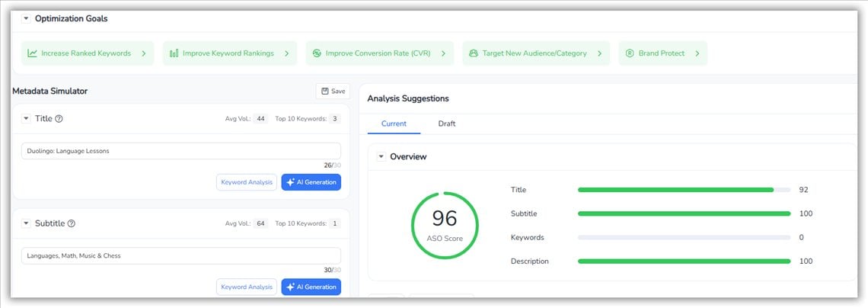Click the ASO Score 96 ring
This screenshot has height=308, width=868.
pos(445,226)
